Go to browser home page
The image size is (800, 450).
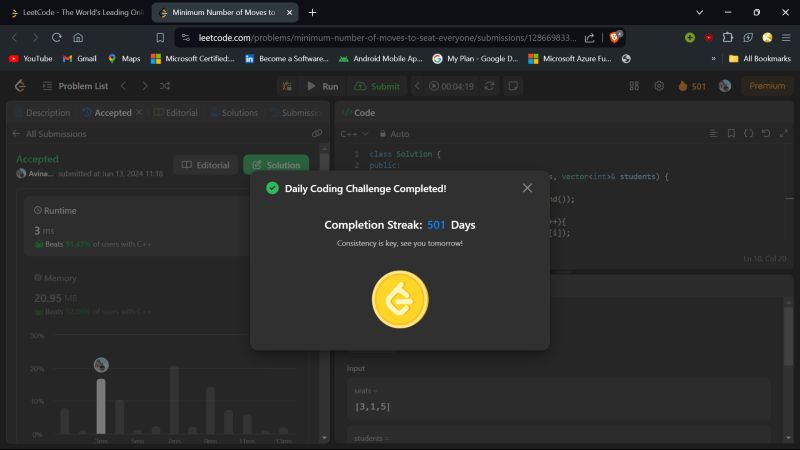click(x=78, y=37)
